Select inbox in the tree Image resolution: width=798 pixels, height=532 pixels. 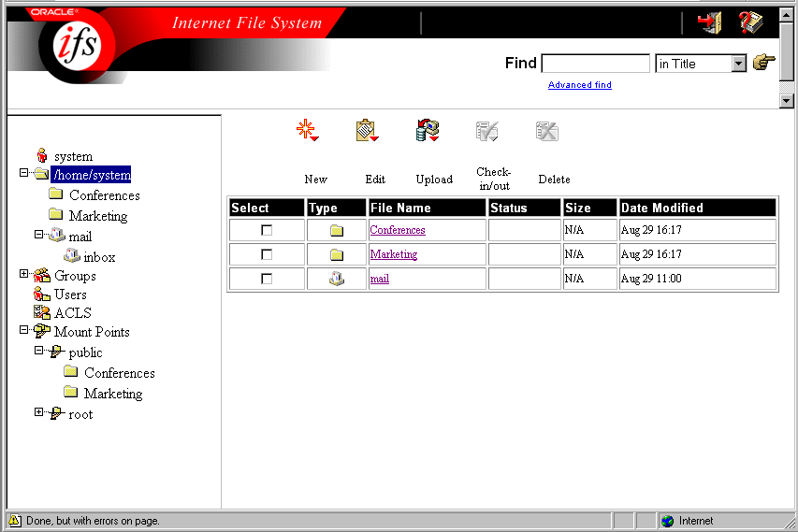(x=99, y=257)
